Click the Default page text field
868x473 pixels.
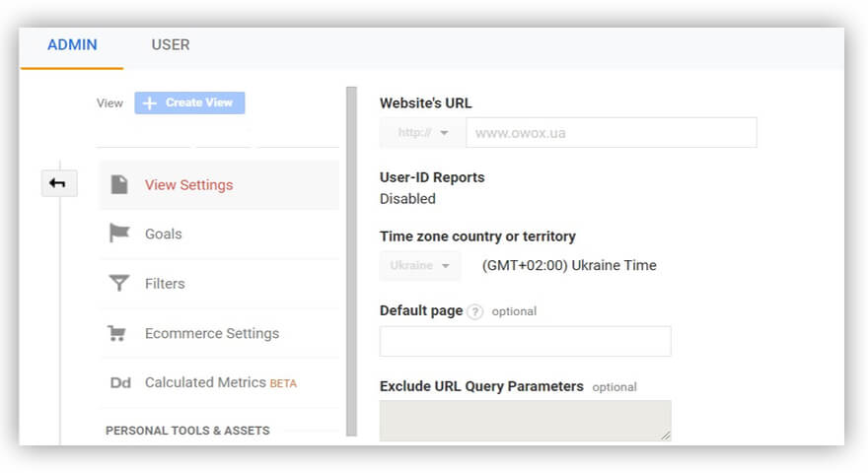click(525, 341)
